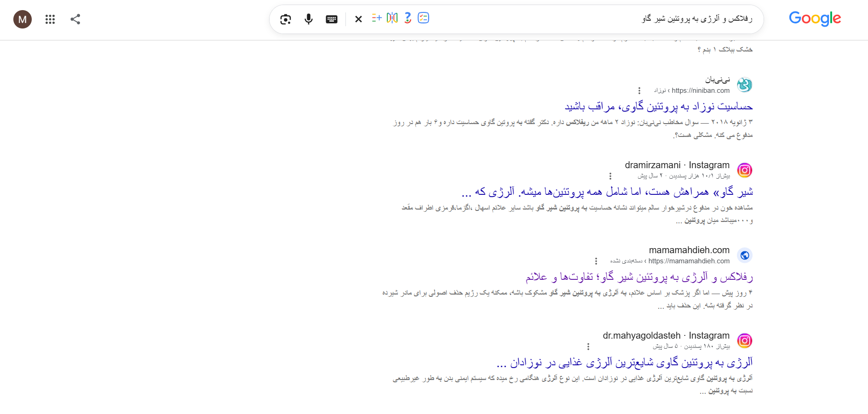This screenshot has width=868, height=414.
Task: Open more options for dr.mahyagoldasteh result
Action: coord(588,346)
